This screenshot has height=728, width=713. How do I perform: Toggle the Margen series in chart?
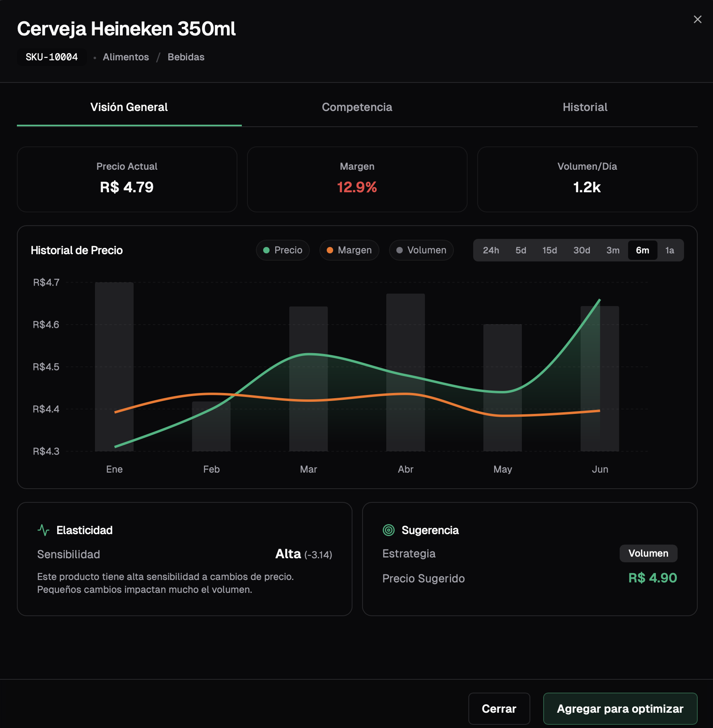pyautogui.click(x=349, y=250)
